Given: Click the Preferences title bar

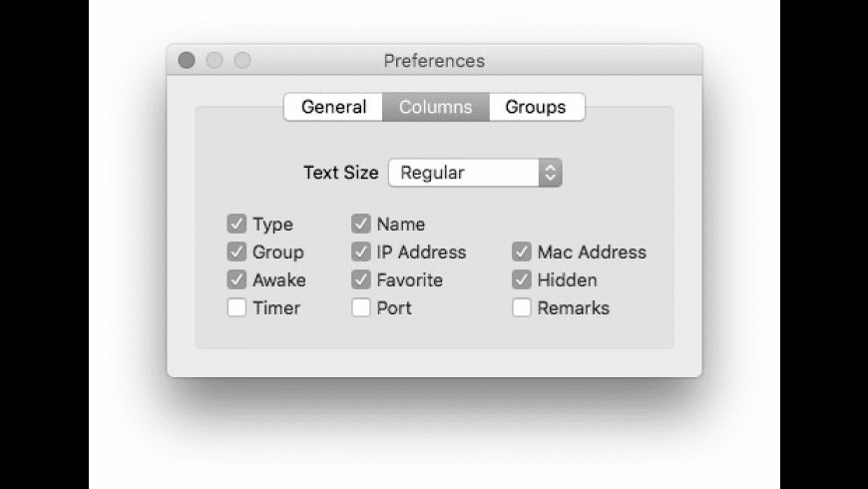Looking at the screenshot, I should tap(434, 60).
